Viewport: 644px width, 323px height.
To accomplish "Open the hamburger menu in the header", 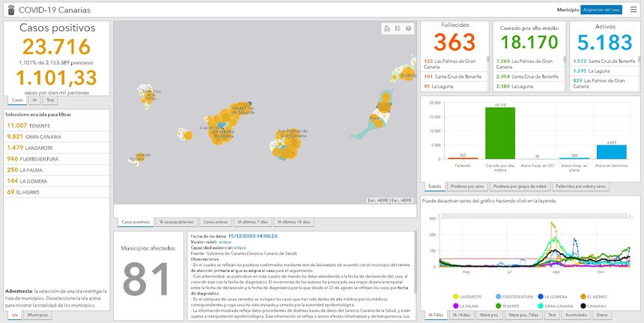I will 634,9.
